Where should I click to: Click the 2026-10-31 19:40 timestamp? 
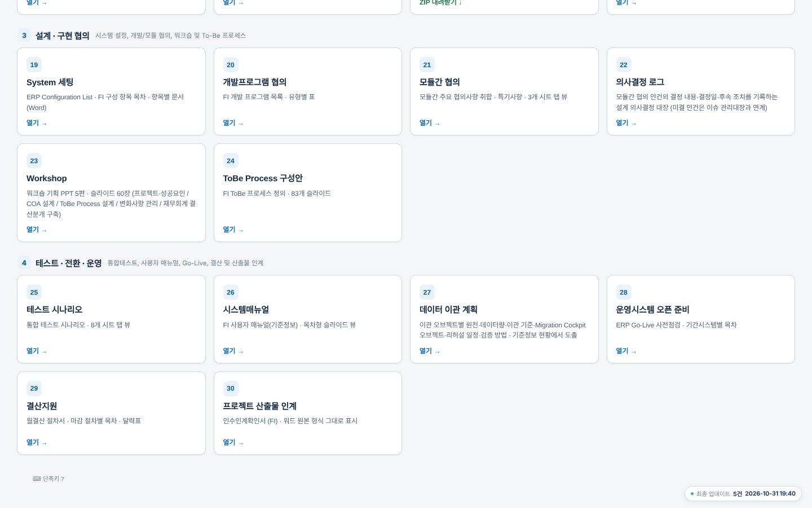[770, 494]
